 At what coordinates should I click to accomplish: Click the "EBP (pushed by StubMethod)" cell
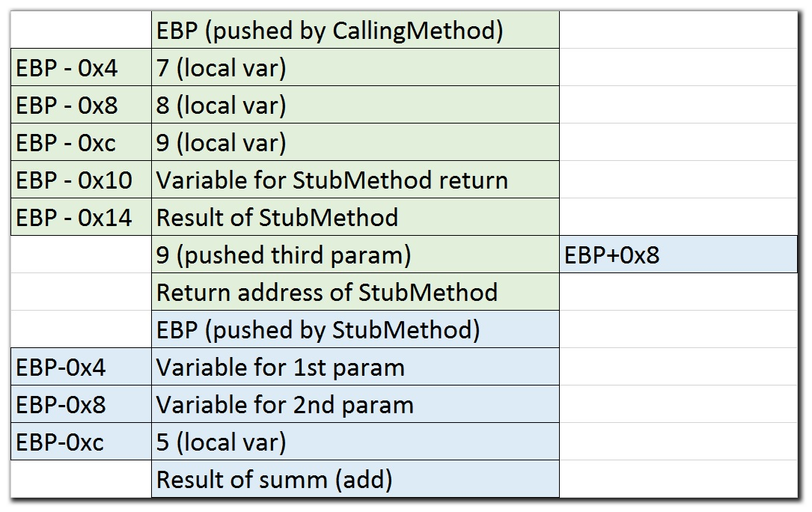point(355,330)
